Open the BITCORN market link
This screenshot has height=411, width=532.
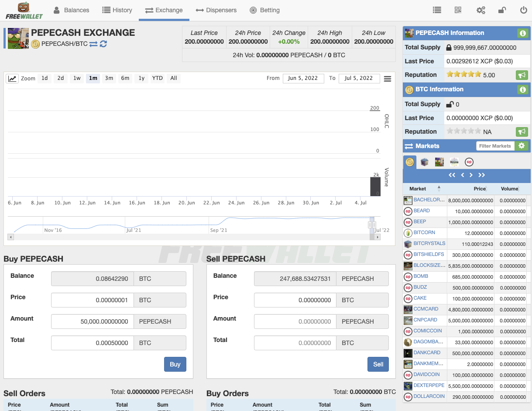[424, 232]
